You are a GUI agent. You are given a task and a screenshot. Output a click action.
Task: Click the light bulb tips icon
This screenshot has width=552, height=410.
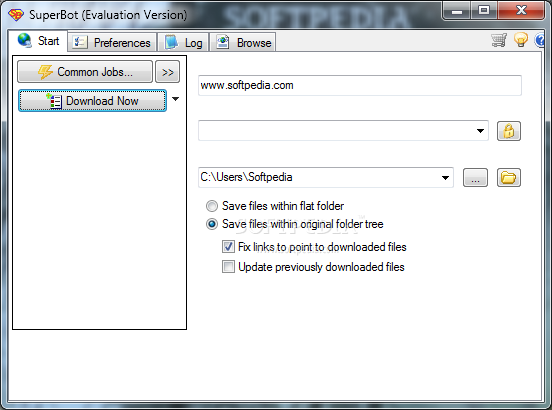[x=521, y=40]
